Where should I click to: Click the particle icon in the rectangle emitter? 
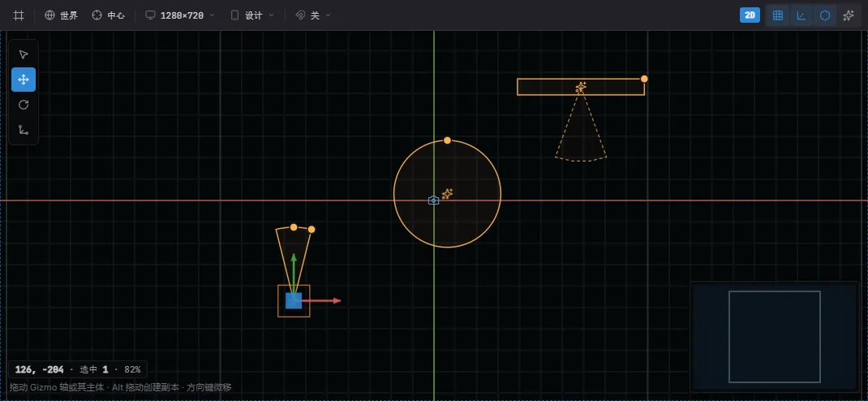point(581,87)
